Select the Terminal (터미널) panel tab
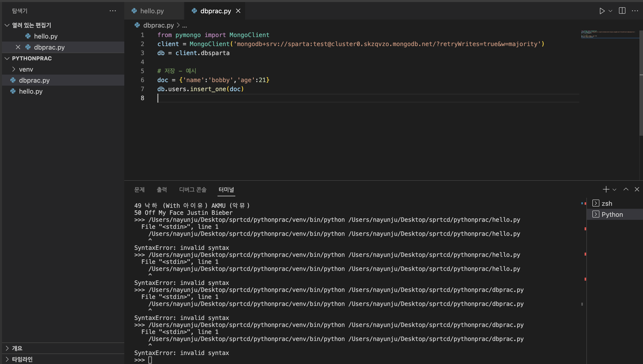The width and height of the screenshot is (643, 364). [226, 190]
